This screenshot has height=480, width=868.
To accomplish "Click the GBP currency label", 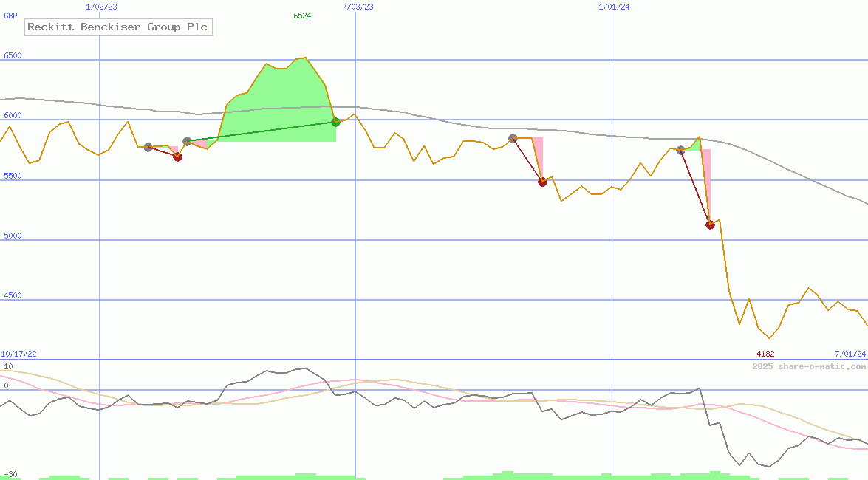I will coord(10,16).
